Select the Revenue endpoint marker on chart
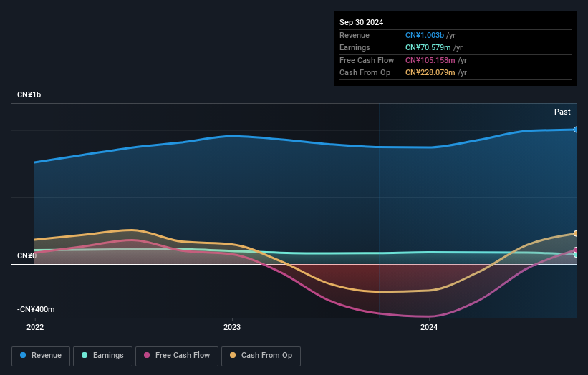 coord(576,130)
